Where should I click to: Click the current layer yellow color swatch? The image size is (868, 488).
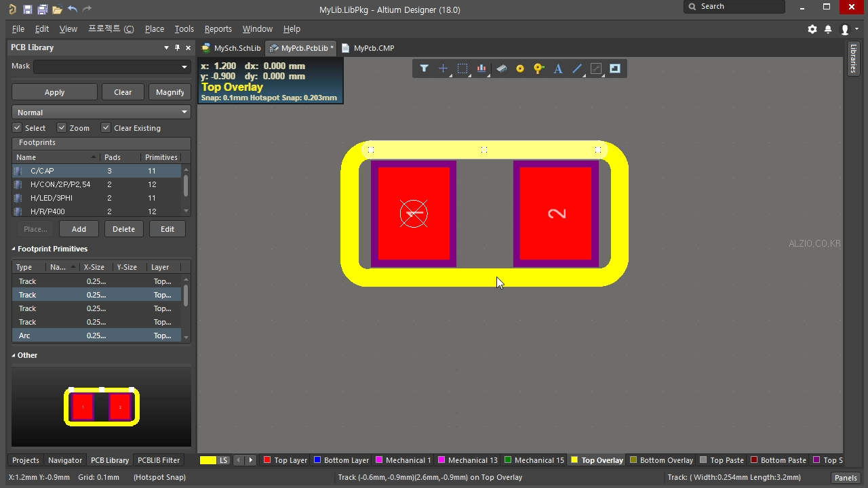click(x=208, y=460)
